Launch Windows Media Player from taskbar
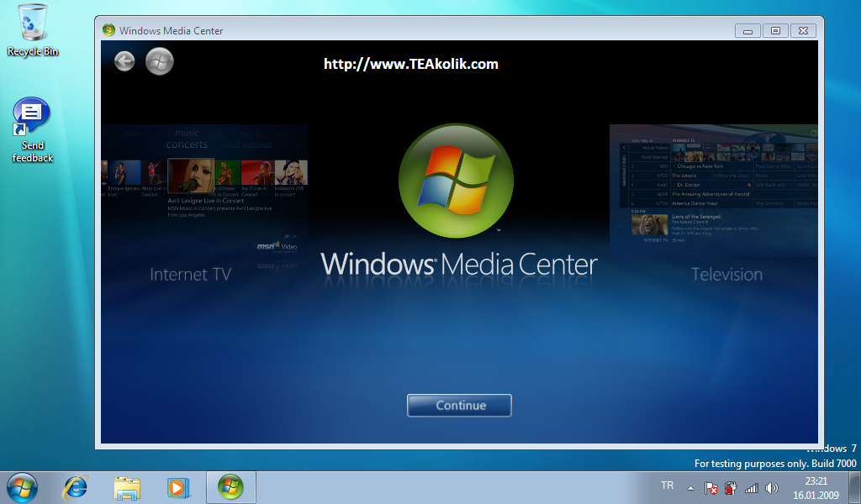861x504 pixels. 178,487
